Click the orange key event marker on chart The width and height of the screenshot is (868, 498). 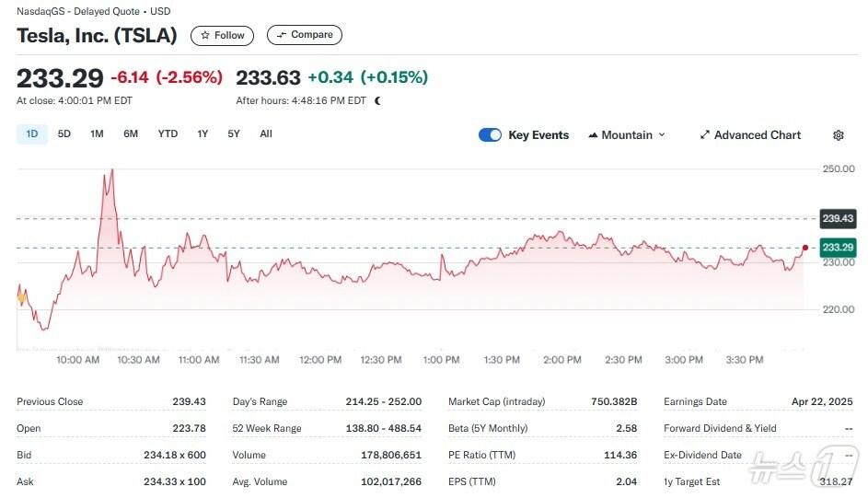pos(21,297)
